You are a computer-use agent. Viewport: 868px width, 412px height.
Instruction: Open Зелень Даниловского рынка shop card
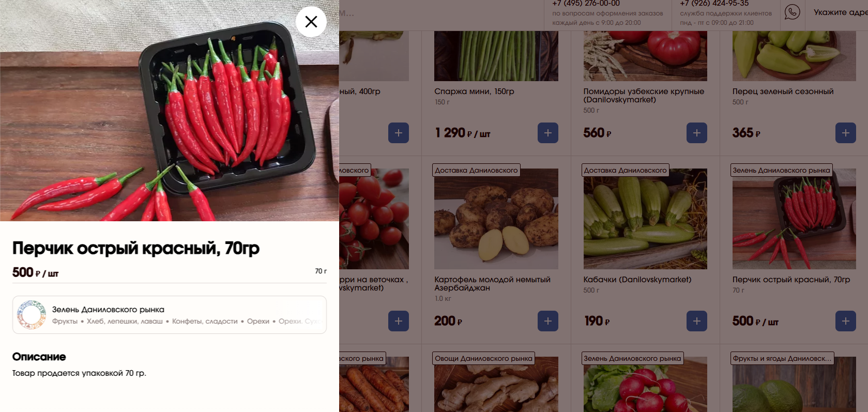coord(170,315)
